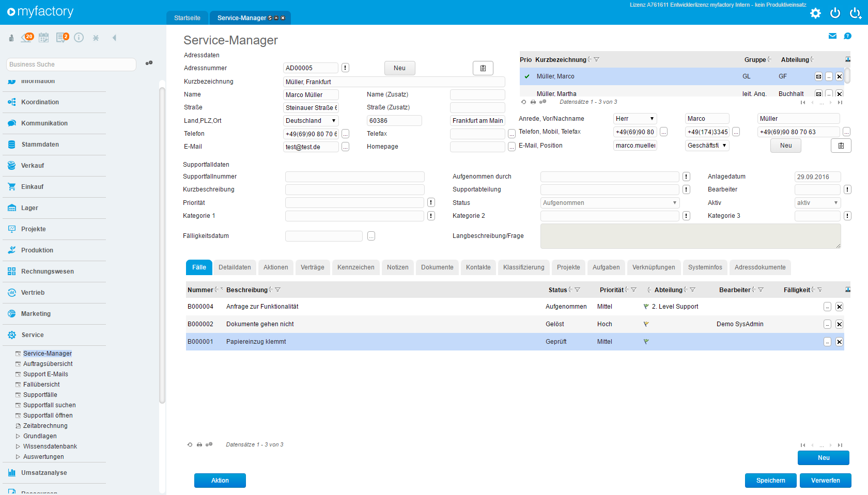The height and width of the screenshot is (495, 868).
Task: Click the settings gear in the top bar
Action: pyautogui.click(x=815, y=13)
